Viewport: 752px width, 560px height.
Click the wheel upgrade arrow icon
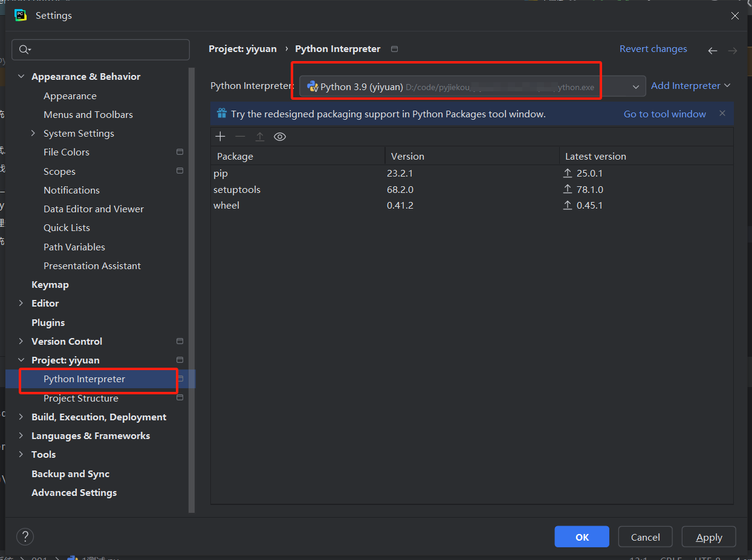(568, 205)
